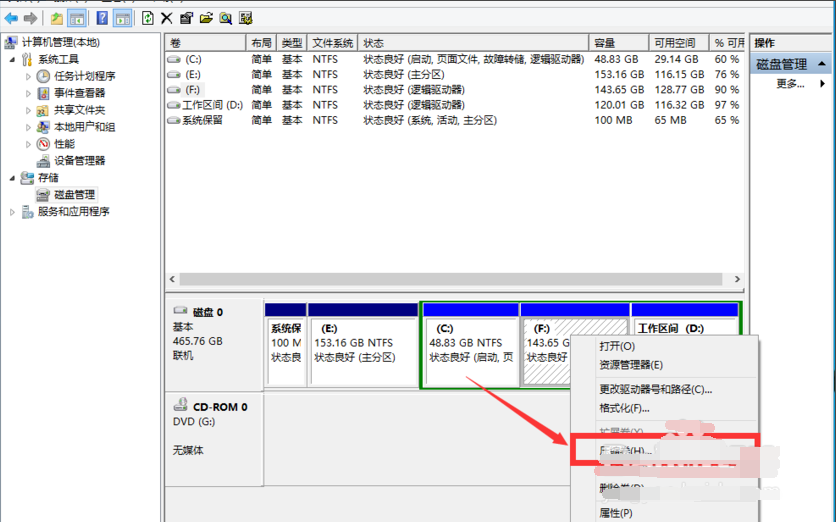This screenshot has width=836, height=522.
Task: Sort by the 布局 column header
Action: click(261, 43)
